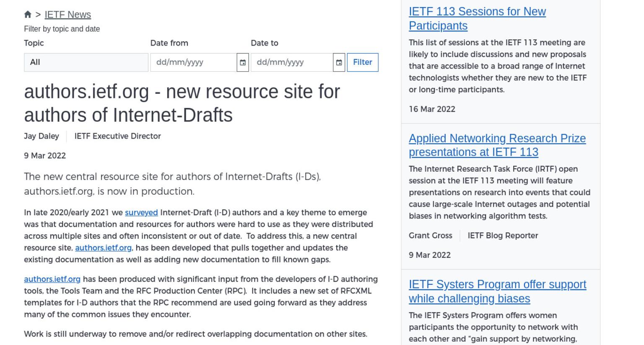Open the Date from calendar picker icon

click(x=243, y=62)
